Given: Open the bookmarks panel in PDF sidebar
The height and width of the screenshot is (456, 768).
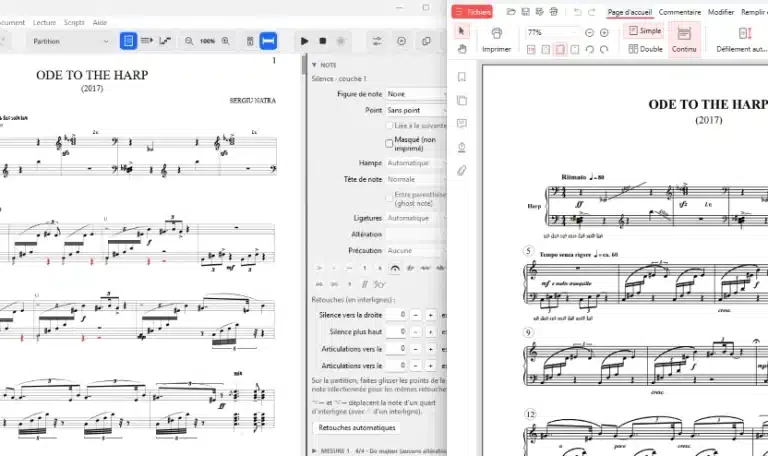Looking at the screenshot, I should click(461, 77).
